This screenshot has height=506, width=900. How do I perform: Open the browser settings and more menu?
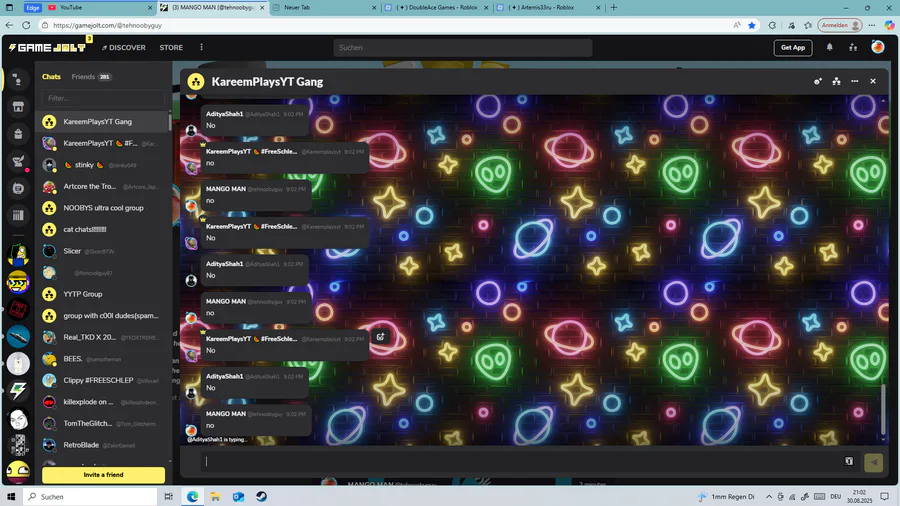tap(872, 25)
